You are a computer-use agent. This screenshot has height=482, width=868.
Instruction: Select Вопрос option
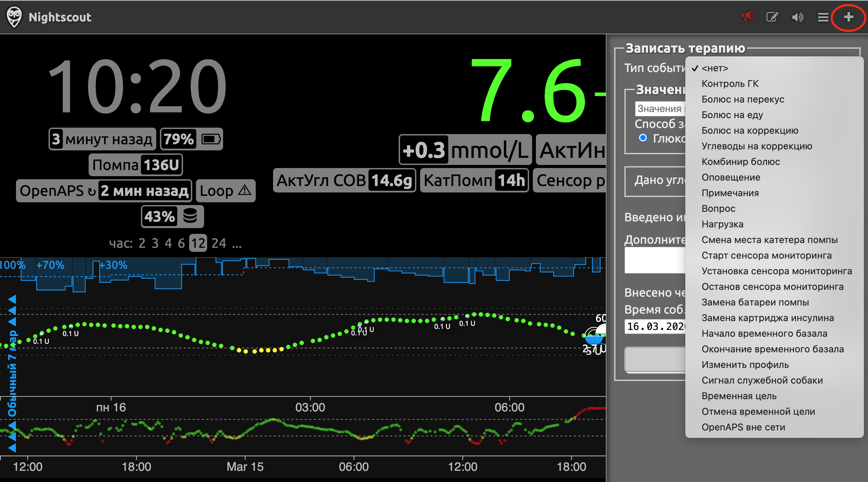point(774,208)
